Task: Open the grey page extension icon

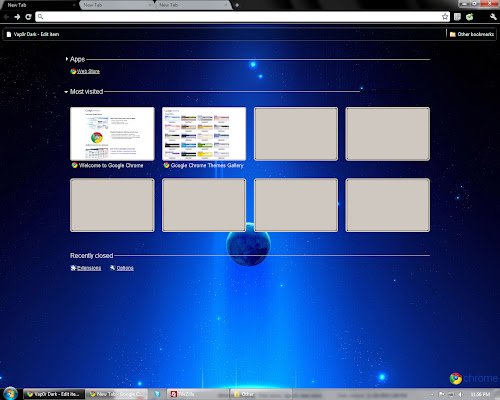Action: (457, 17)
